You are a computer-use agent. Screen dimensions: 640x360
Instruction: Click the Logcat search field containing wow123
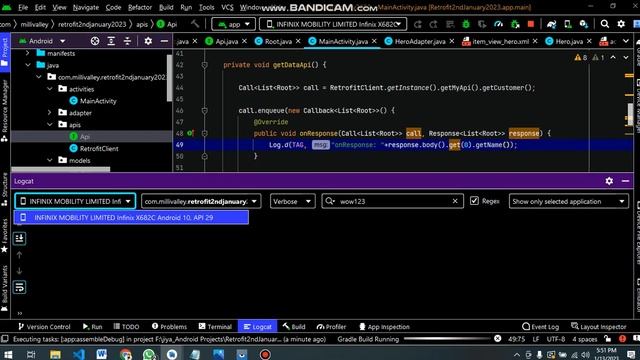click(x=392, y=201)
